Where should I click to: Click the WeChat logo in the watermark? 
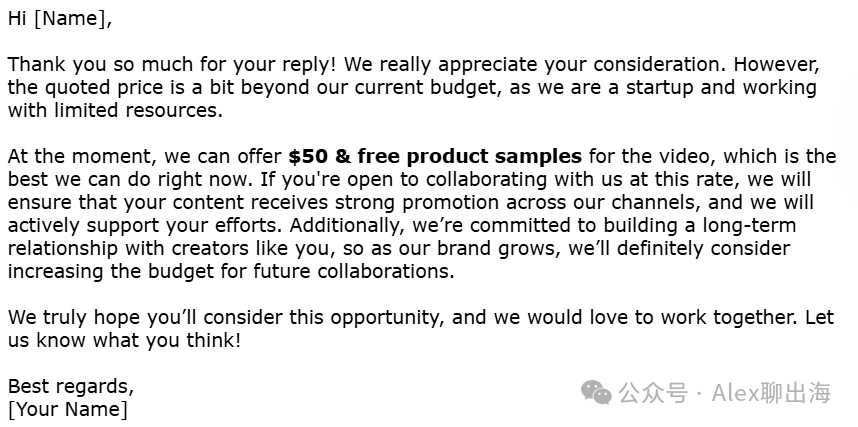click(x=596, y=393)
